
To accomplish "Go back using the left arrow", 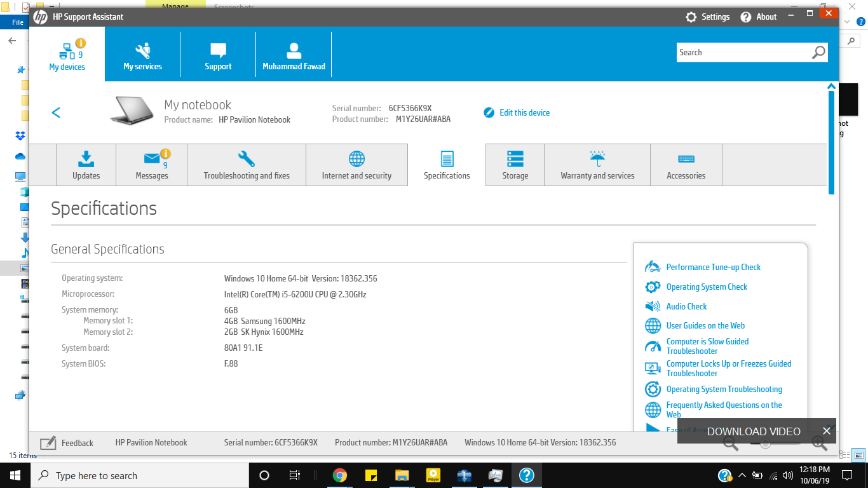I will click(56, 112).
